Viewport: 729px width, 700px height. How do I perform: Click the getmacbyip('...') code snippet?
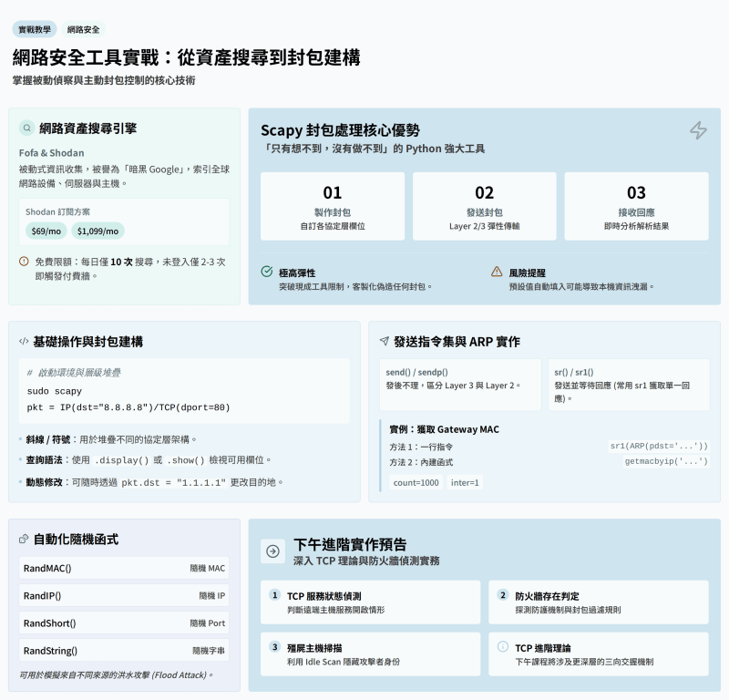[666, 461]
